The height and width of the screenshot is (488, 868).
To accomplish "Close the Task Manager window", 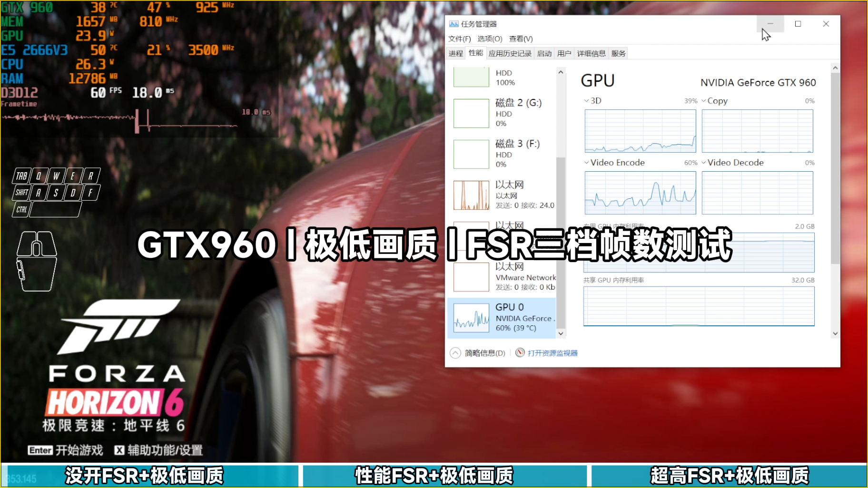I will point(826,24).
